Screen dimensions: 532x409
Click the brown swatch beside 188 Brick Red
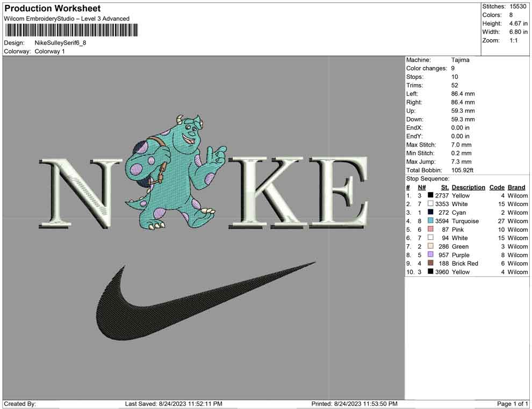click(430, 263)
